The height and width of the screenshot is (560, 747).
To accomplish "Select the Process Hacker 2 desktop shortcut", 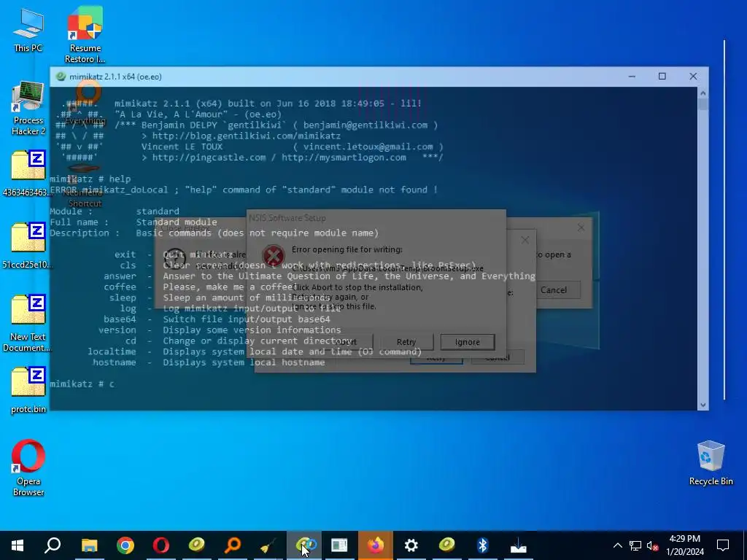I will coord(28,109).
